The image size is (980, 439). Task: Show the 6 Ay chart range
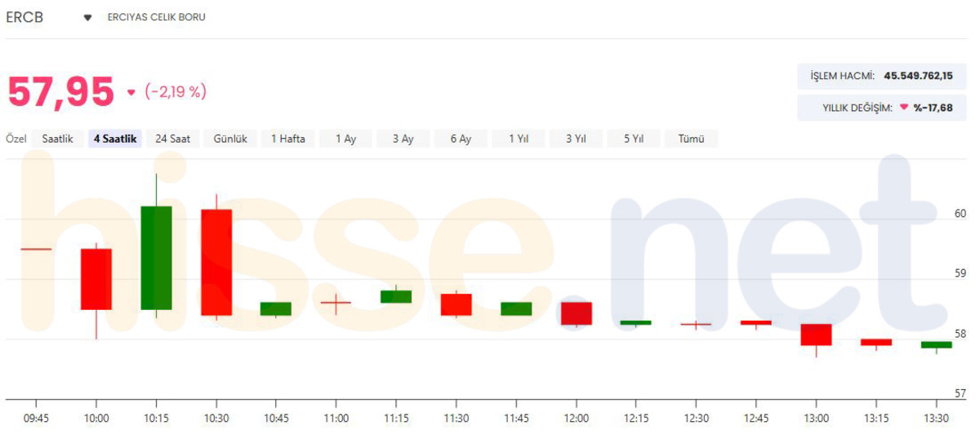tap(461, 139)
